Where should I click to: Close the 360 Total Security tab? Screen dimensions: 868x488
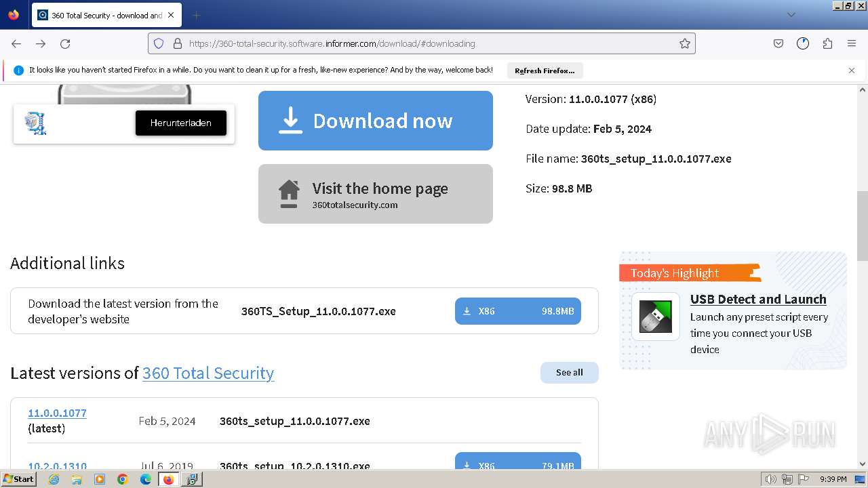pyautogui.click(x=171, y=15)
